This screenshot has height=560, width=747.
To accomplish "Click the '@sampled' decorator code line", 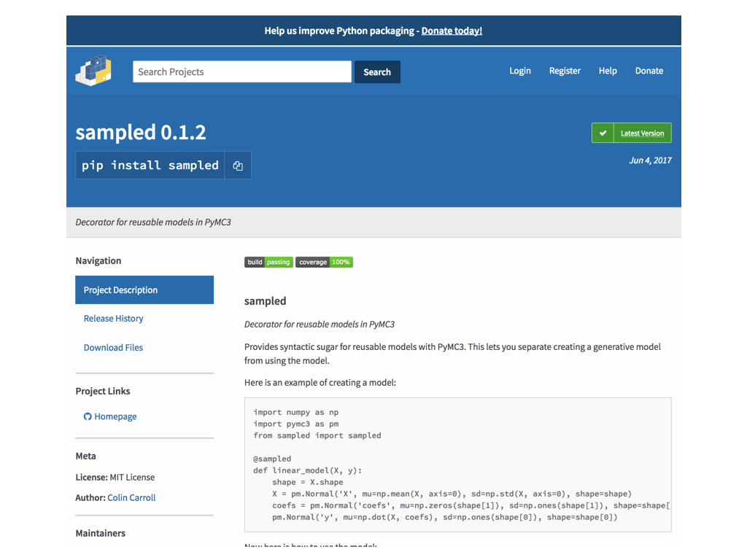I will click(272, 459).
